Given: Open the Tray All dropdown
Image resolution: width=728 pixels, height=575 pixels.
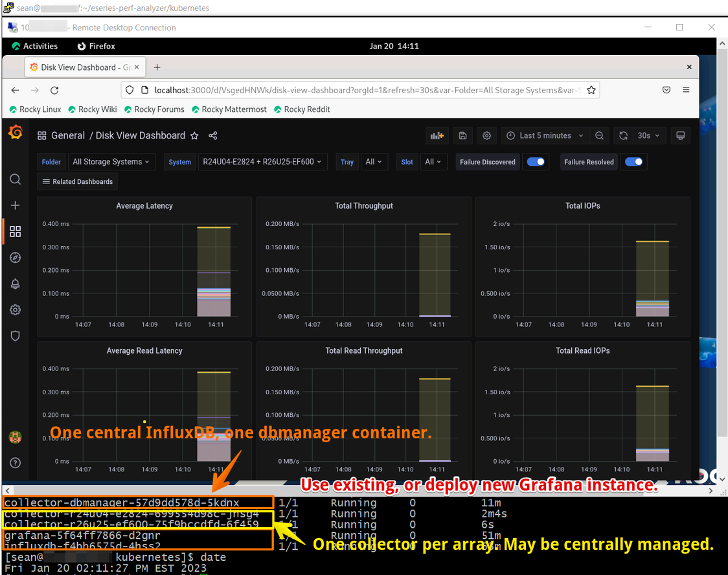Looking at the screenshot, I should (374, 161).
